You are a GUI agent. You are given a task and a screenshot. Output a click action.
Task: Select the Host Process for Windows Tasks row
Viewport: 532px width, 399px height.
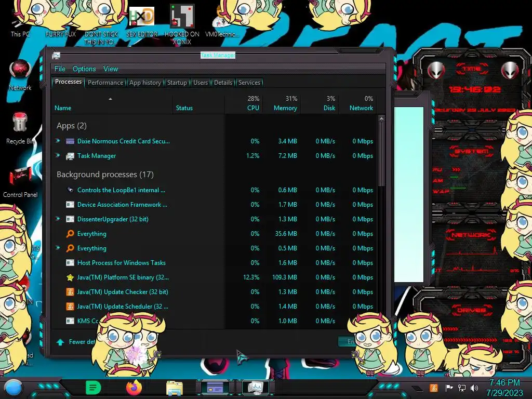coord(214,262)
